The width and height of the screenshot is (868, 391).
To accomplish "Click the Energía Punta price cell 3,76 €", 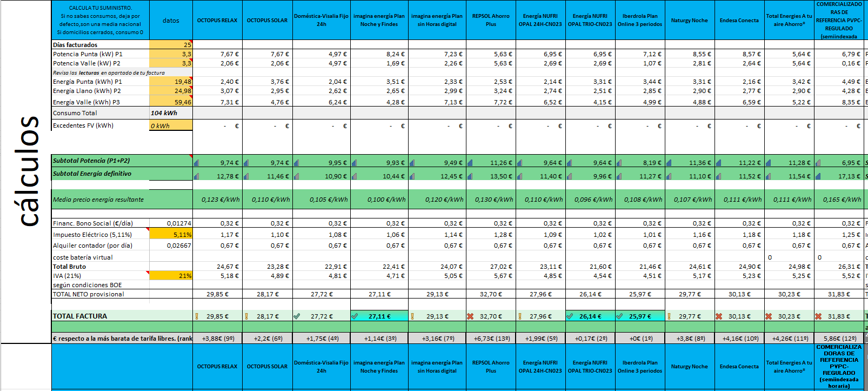I will [x=268, y=82].
